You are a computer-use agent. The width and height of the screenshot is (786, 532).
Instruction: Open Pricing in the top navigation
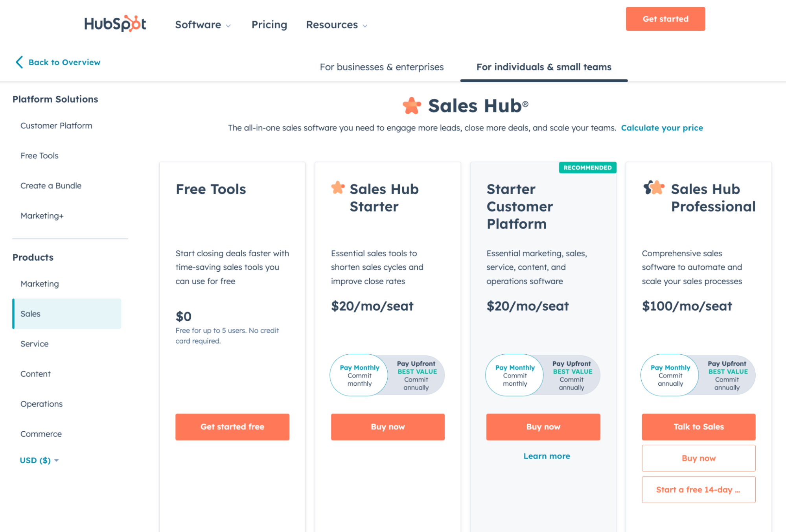pyautogui.click(x=269, y=25)
